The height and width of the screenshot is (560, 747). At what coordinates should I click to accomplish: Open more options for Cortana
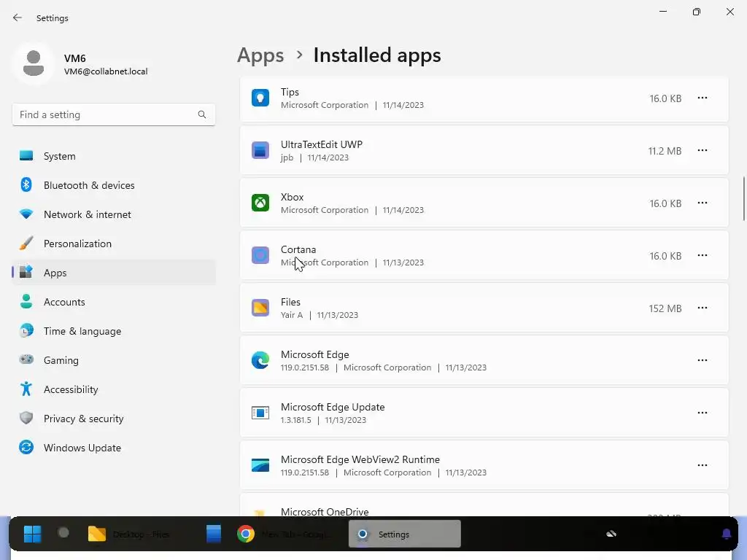pos(703,255)
